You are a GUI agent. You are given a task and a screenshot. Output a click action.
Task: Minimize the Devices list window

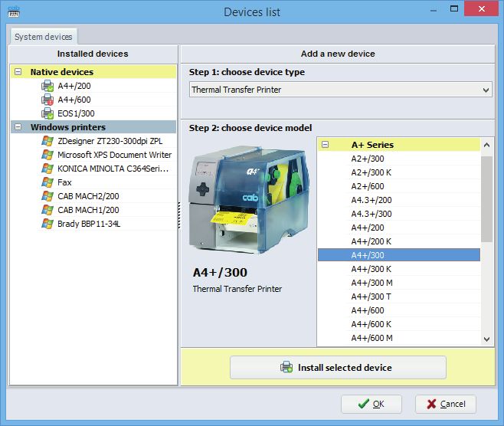click(x=434, y=10)
